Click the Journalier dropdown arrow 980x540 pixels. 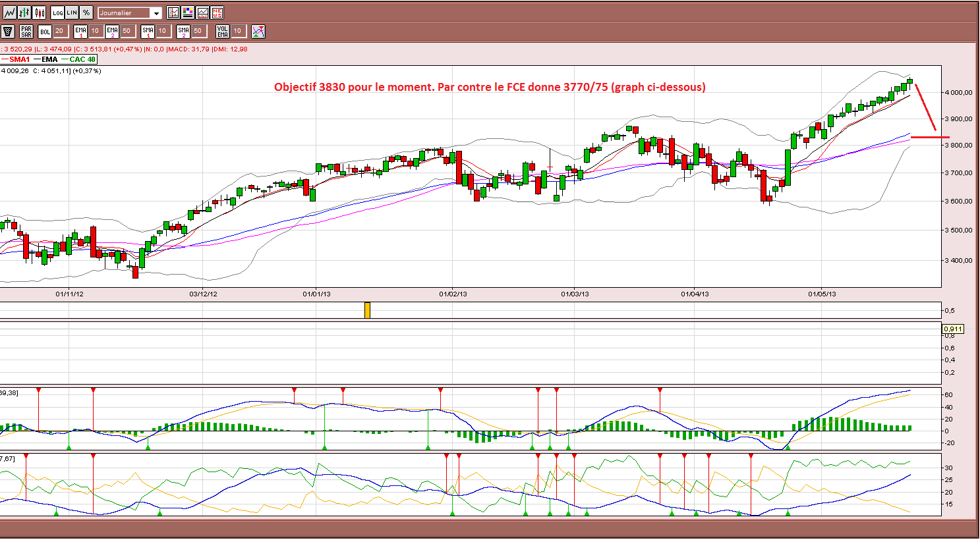[156, 13]
